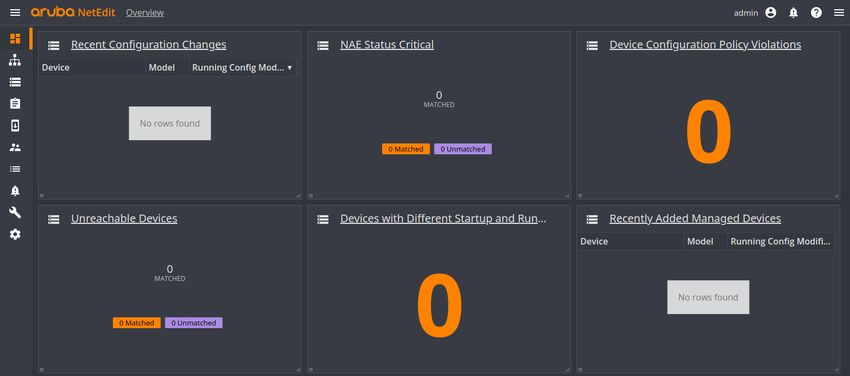Viewport: 850px width, 376px height.
Task: Open the Unreachable Devices panel menu icon
Action: [x=54, y=219]
